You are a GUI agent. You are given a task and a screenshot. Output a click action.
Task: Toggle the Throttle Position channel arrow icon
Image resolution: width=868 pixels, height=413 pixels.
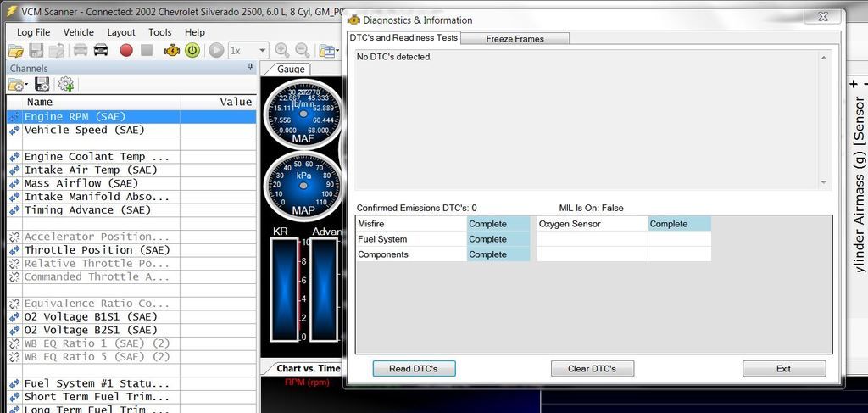click(x=14, y=250)
